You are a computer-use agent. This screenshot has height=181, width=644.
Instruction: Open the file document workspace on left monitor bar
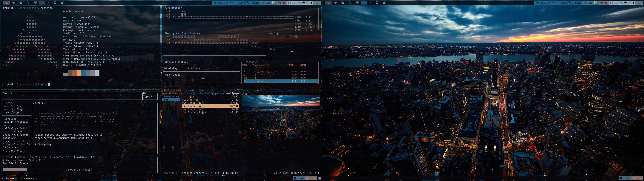28,3
